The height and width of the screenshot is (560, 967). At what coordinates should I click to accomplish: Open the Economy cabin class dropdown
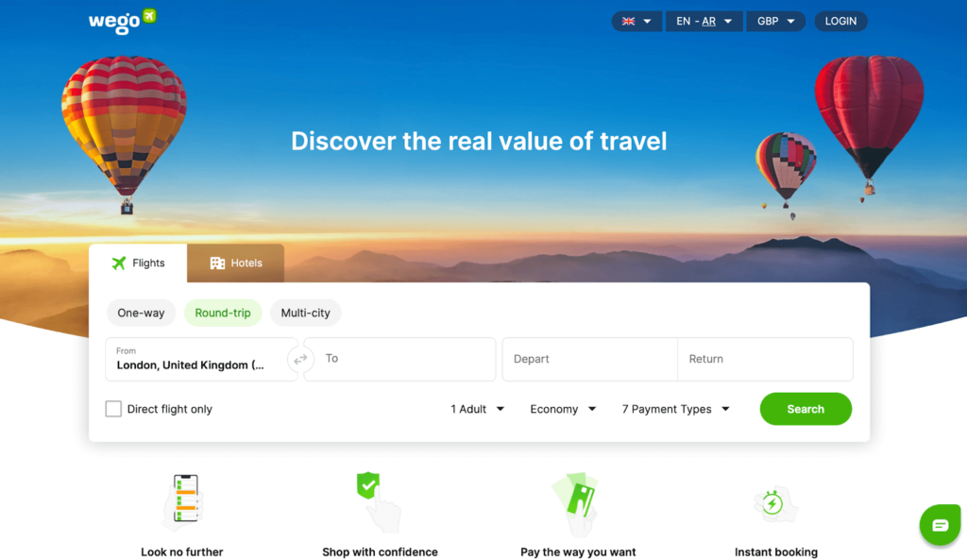click(x=563, y=409)
